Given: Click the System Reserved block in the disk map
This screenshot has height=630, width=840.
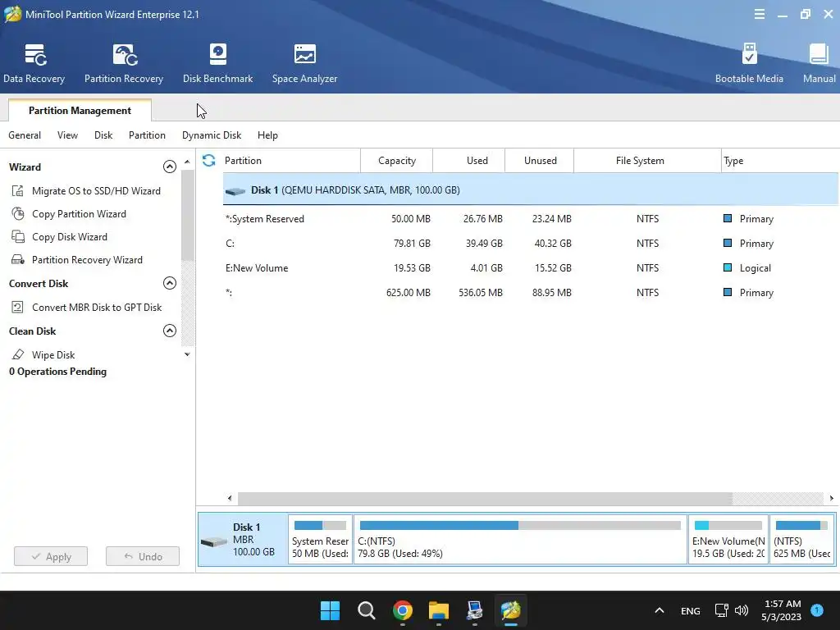Looking at the screenshot, I should [321, 540].
